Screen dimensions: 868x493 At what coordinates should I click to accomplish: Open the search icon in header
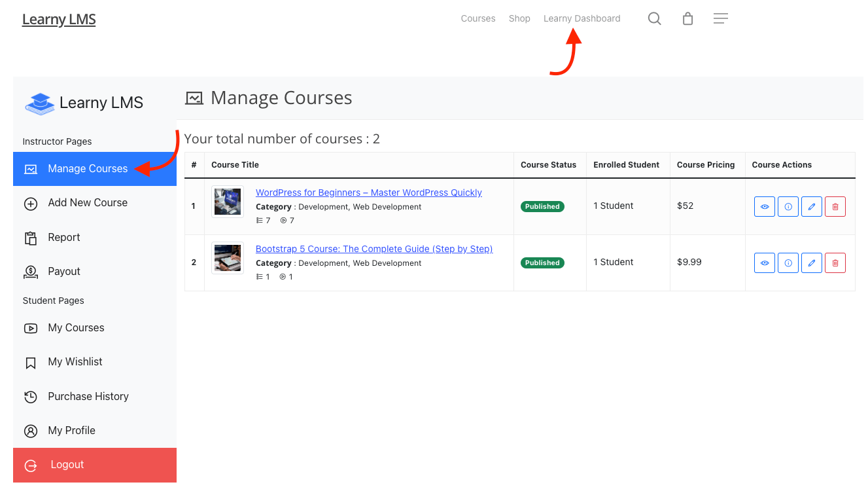(654, 18)
